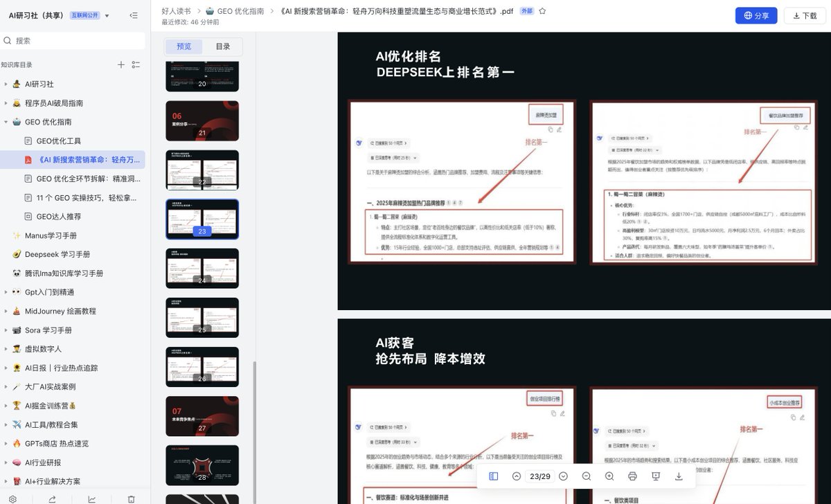This screenshot has width=831, height=504.
Task: Toggle the thumbnail sidebar in PDF toolbar
Action: [x=494, y=476]
